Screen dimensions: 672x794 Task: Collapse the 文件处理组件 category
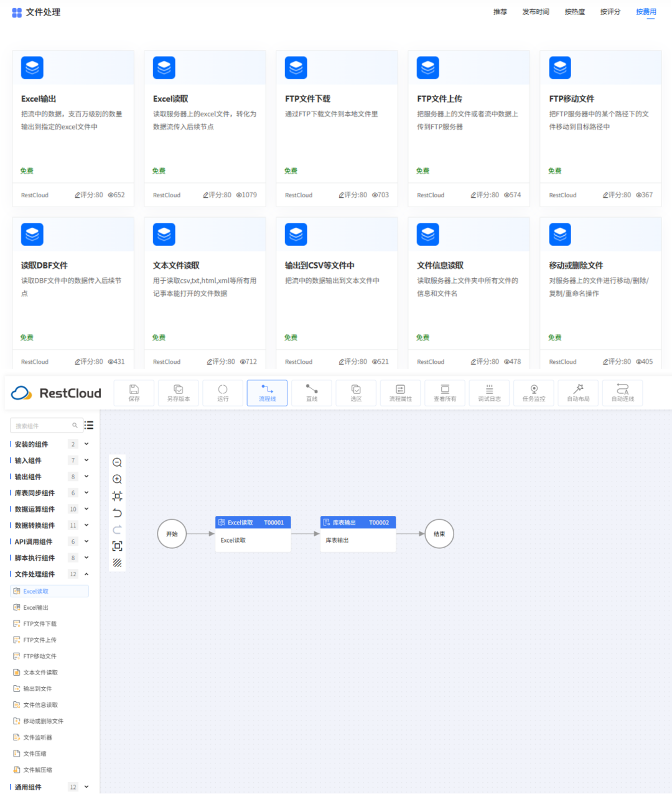tap(86, 574)
